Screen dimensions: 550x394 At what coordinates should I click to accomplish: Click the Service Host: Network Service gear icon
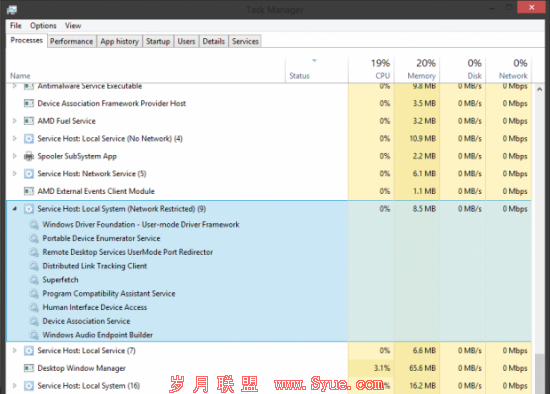coord(29,174)
